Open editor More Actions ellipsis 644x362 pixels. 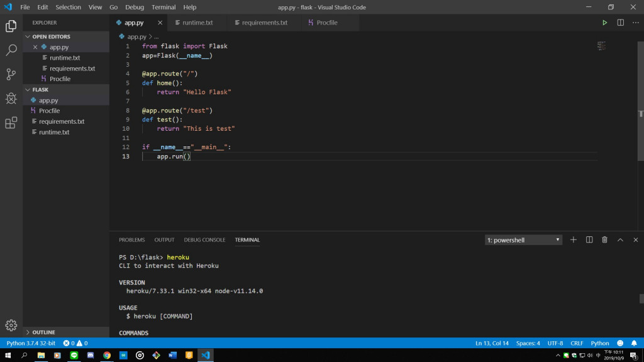[x=635, y=23]
